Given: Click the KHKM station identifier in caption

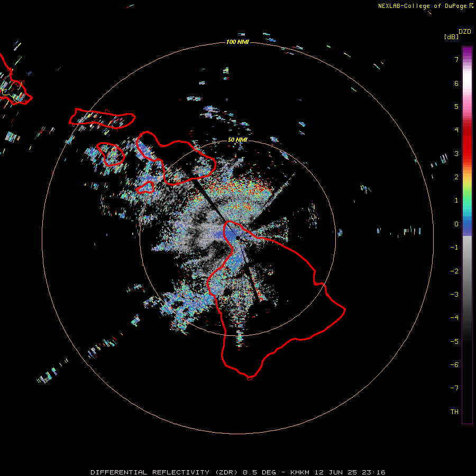Looking at the screenshot, I should pyautogui.click(x=300, y=472).
